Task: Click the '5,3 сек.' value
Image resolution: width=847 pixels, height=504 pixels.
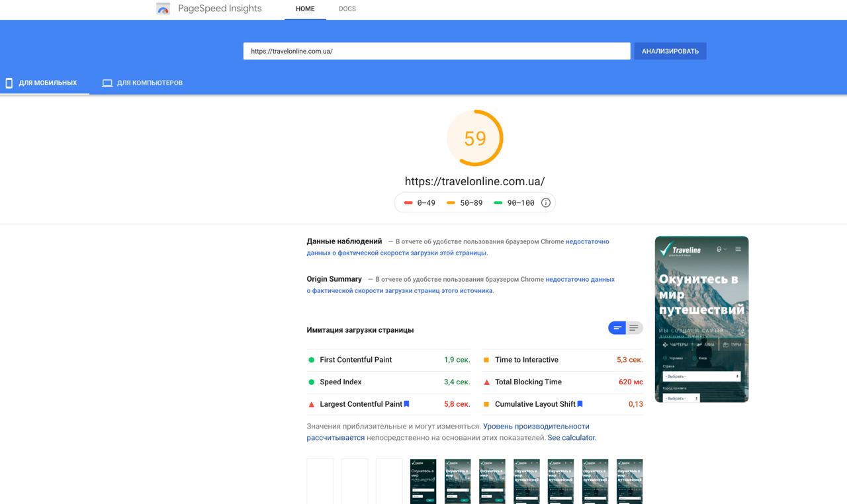Action: tap(630, 360)
